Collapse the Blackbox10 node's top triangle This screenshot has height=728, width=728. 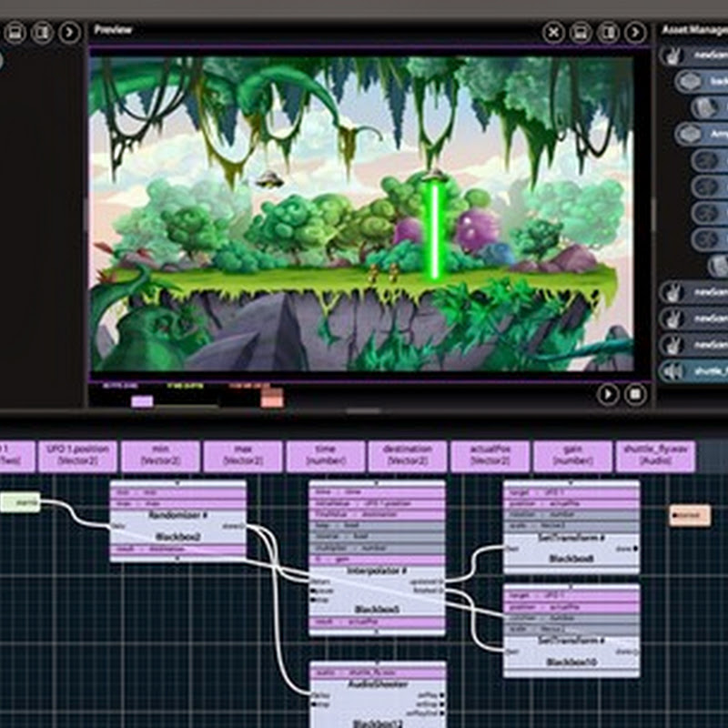(x=571, y=587)
